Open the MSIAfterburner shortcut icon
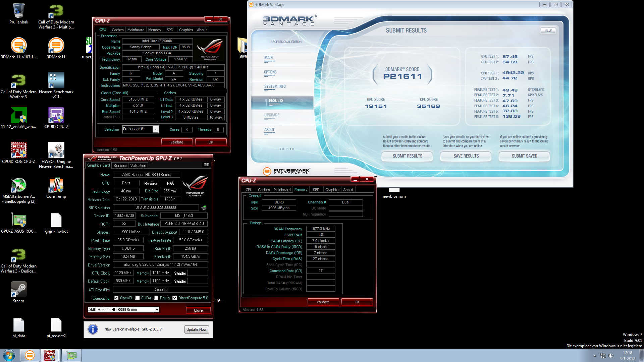 point(19,190)
